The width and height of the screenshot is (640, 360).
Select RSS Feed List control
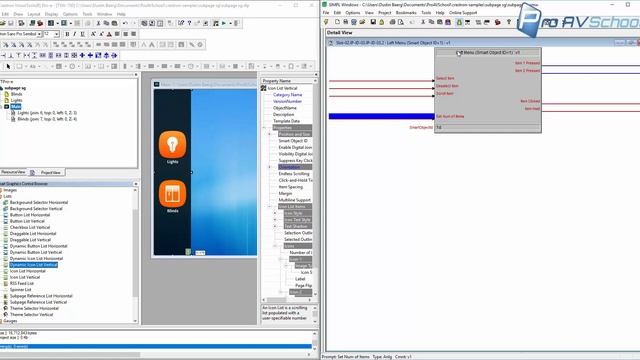22,283
